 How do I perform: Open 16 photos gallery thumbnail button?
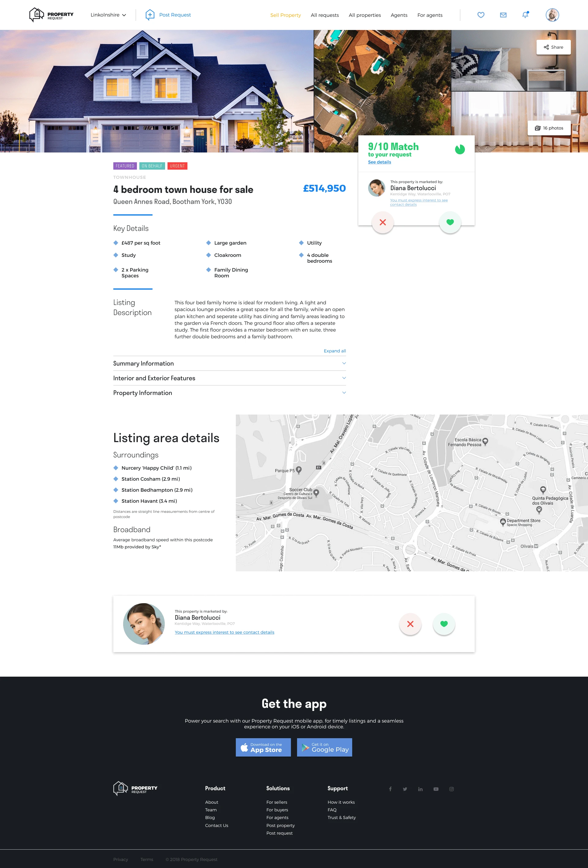tap(549, 128)
